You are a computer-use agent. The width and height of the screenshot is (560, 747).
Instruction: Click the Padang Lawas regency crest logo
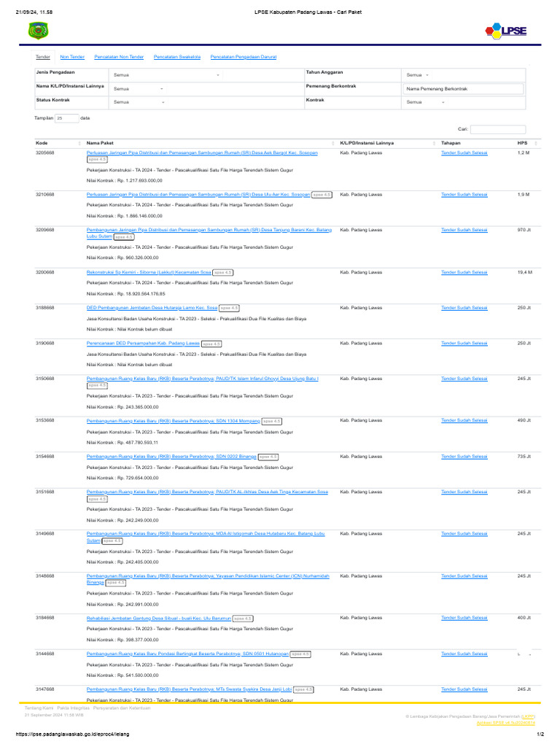coord(36,31)
